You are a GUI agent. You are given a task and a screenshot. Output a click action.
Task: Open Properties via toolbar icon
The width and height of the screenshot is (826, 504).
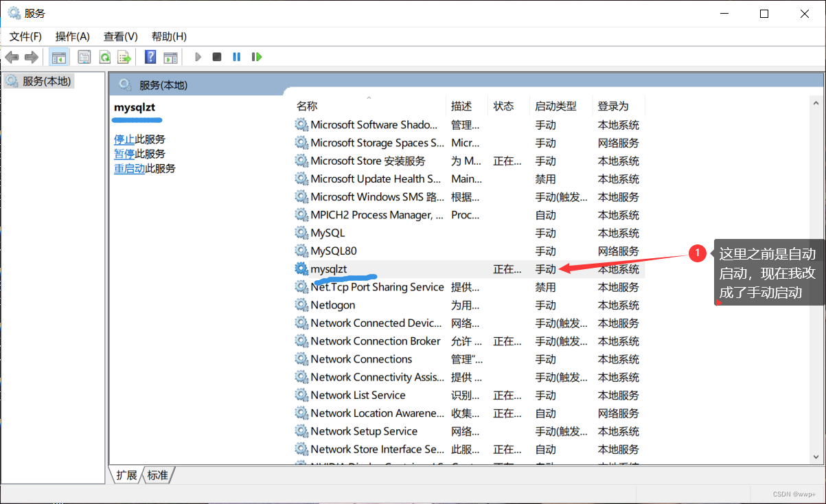click(84, 57)
